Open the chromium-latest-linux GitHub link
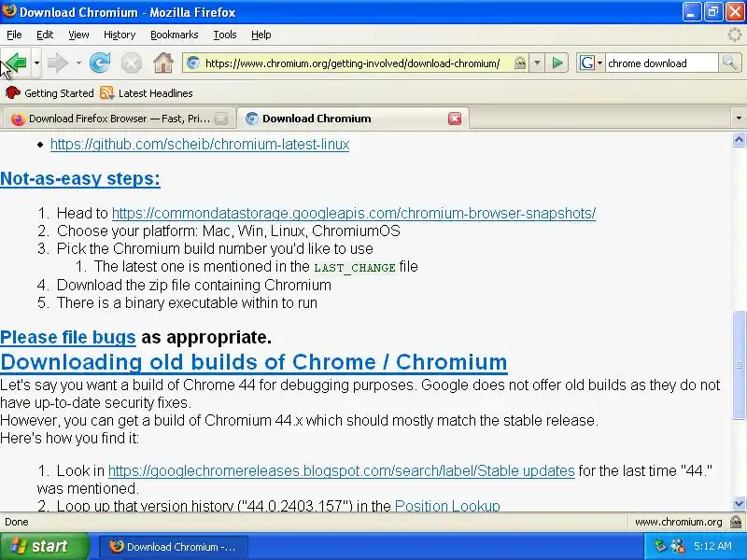Image resolution: width=747 pixels, height=560 pixels. tap(200, 145)
